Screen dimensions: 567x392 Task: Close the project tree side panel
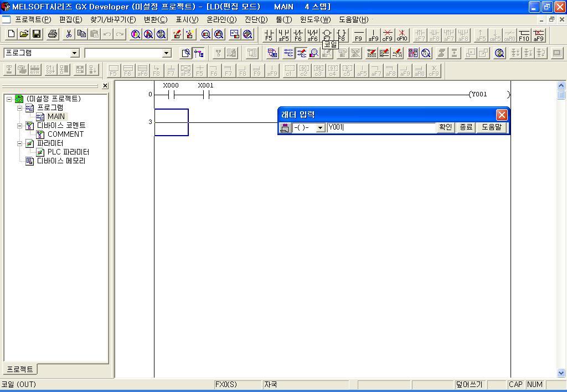coord(105,86)
